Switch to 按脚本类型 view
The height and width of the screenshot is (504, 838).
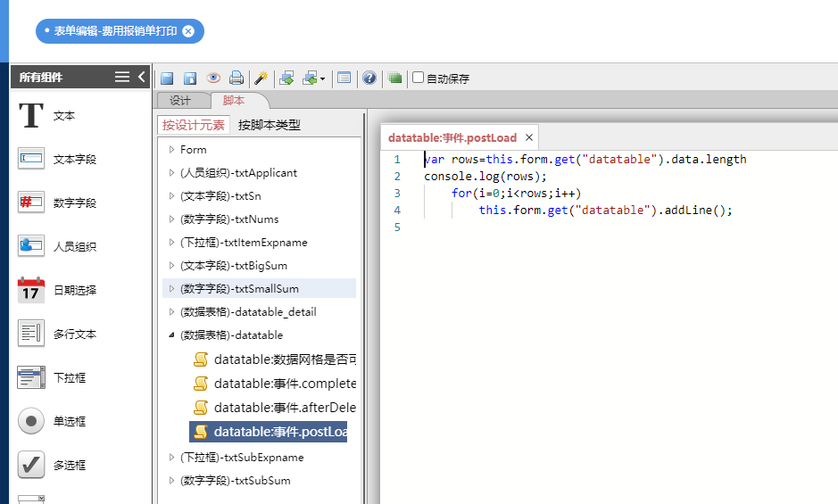click(x=270, y=125)
